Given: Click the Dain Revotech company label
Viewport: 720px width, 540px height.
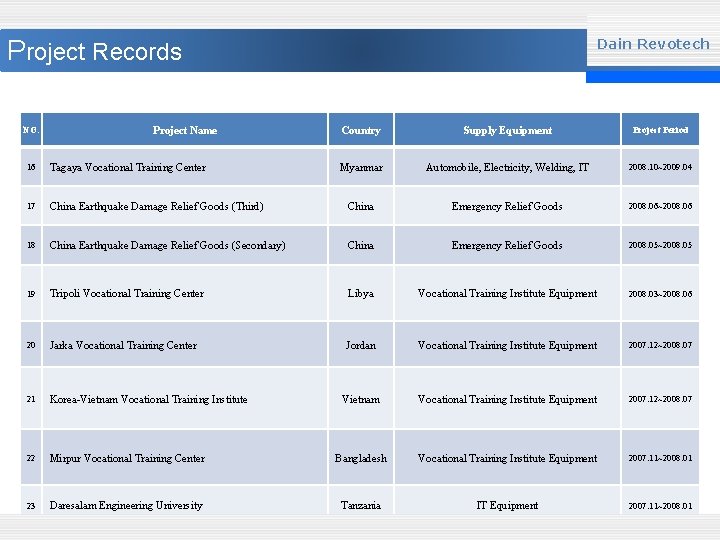Looking at the screenshot, I should [x=653, y=44].
